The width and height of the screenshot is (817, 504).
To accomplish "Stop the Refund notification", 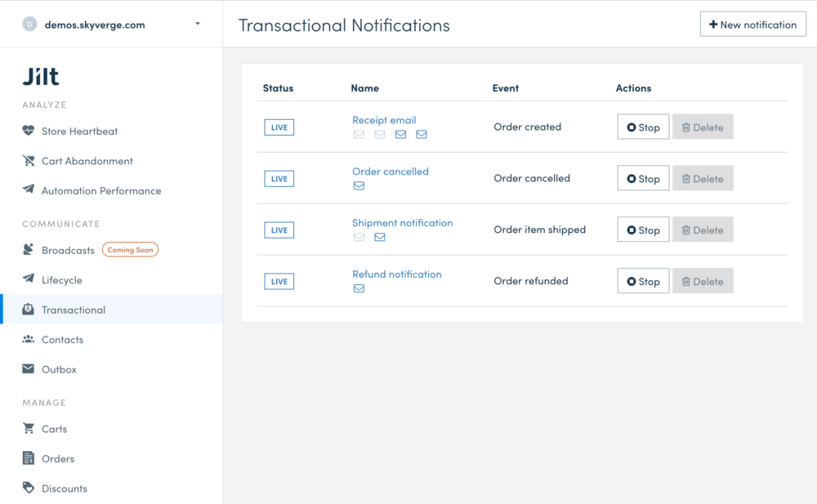I will point(643,281).
